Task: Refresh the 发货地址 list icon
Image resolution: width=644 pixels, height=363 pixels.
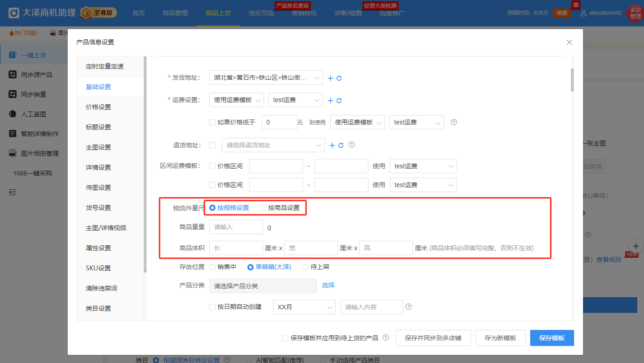Action: point(339,78)
